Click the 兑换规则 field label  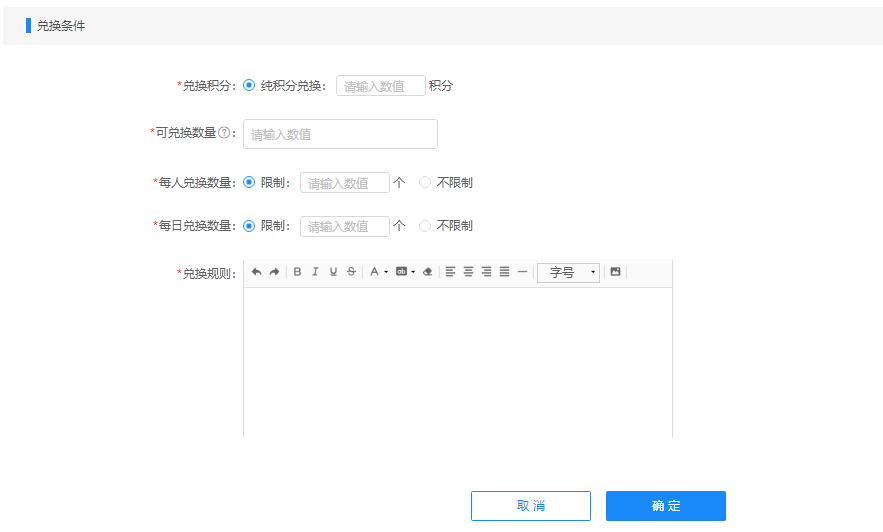[206, 274]
